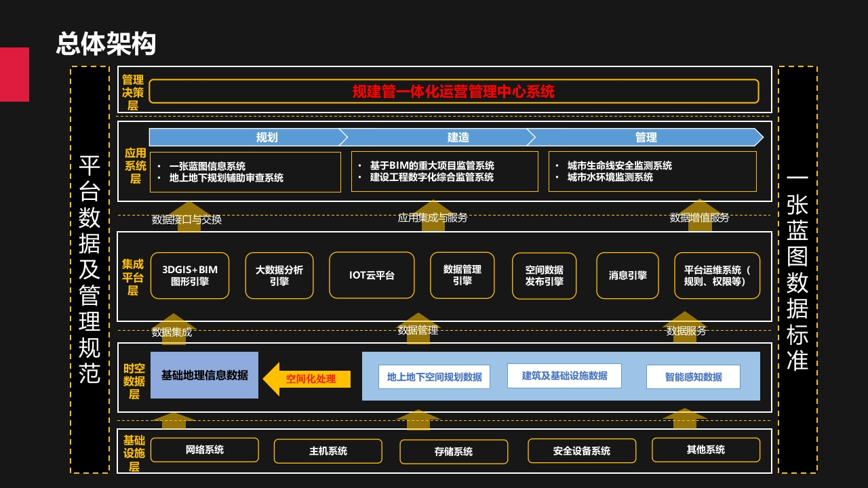Click the up arrow at 数据集成
This screenshot has width=868, height=488.
coord(174,329)
